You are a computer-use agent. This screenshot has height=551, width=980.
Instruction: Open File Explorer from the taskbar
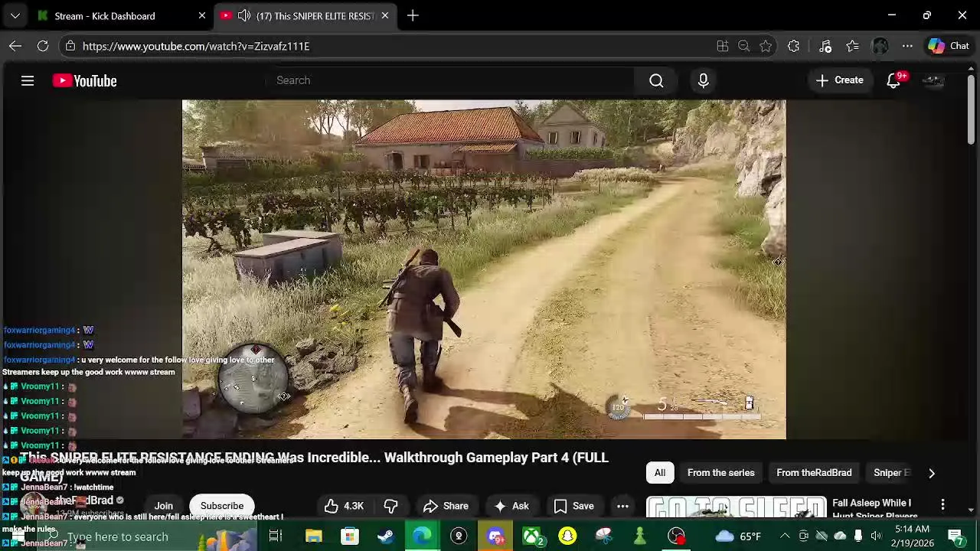click(x=313, y=536)
